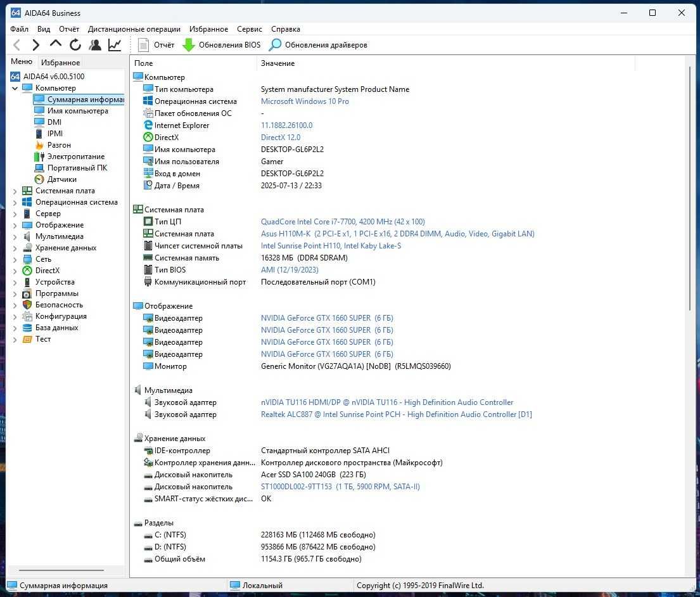Image resolution: width=700 pixels, height=597 pixels.
Task: Switch to the Избранное sidebar tab
Action: coord(60,63)
